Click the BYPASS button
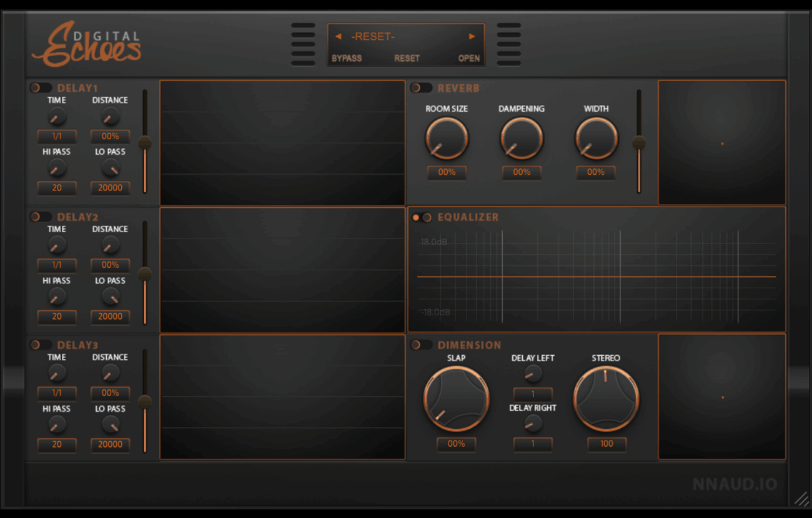The image size is (812, 518). click(347, 58)
